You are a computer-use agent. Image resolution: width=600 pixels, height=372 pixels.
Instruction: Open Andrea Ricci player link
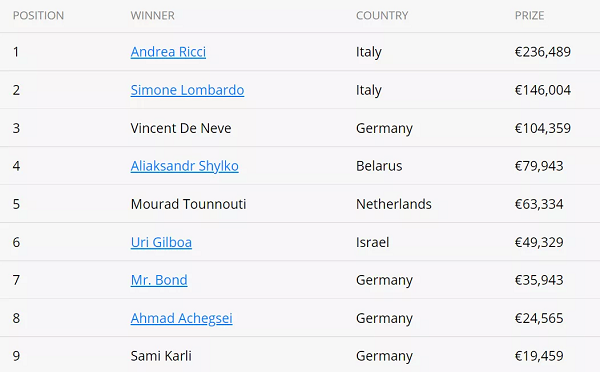click(x=168, y=52)
